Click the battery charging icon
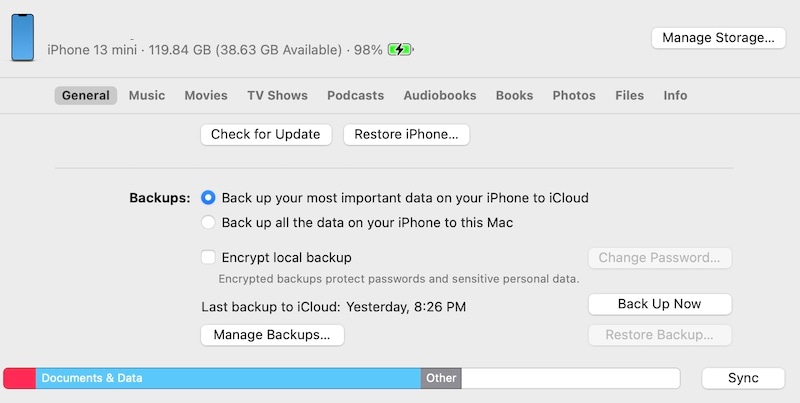Viewport: 800px width, 403px height. (x=400, y=49)
